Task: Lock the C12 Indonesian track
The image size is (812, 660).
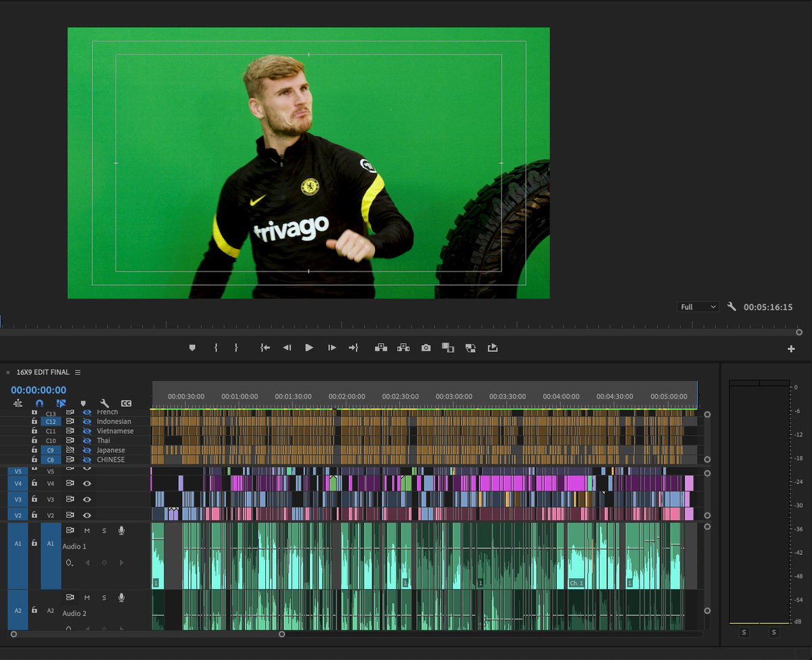Action: click(x=35, y=421)
